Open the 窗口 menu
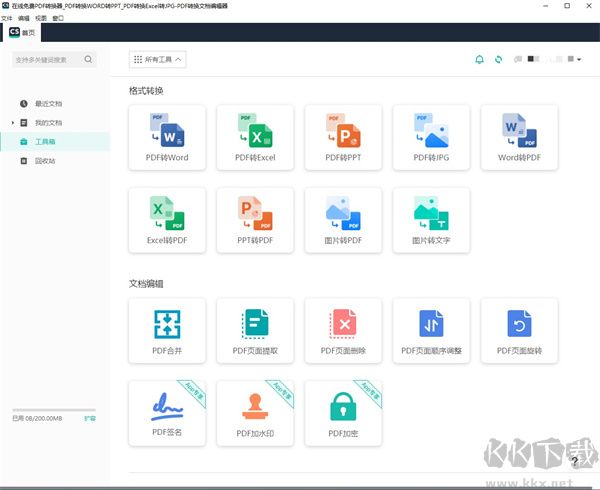The image size is (600, 490). point(58,18)
